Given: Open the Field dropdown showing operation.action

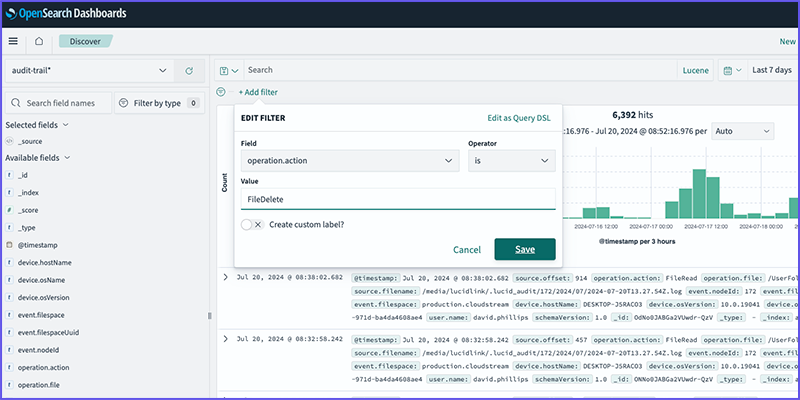Looking at the screenshot, I should click(x=349, y=161).
